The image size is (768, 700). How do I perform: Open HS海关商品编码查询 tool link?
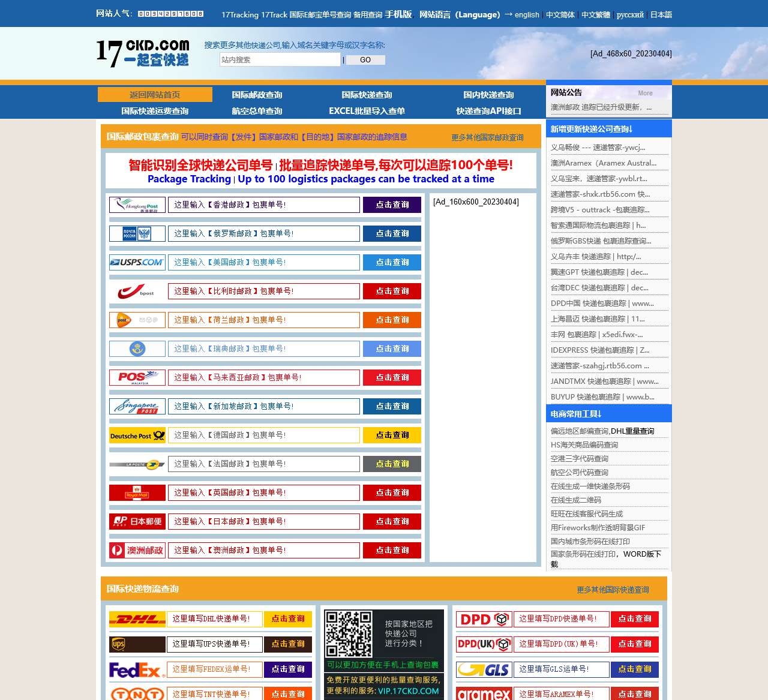(x=584, y=445)
